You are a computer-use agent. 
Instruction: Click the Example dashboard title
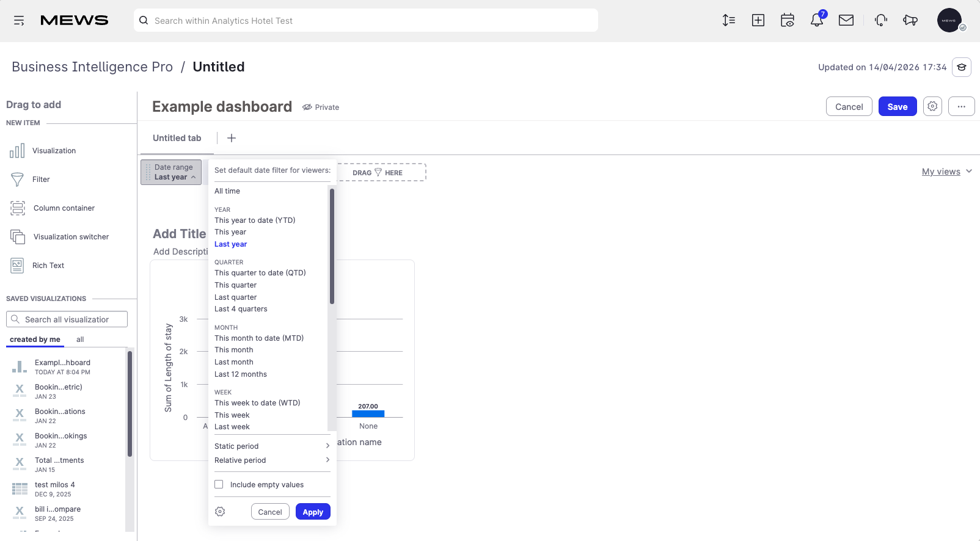click(222, 107)
